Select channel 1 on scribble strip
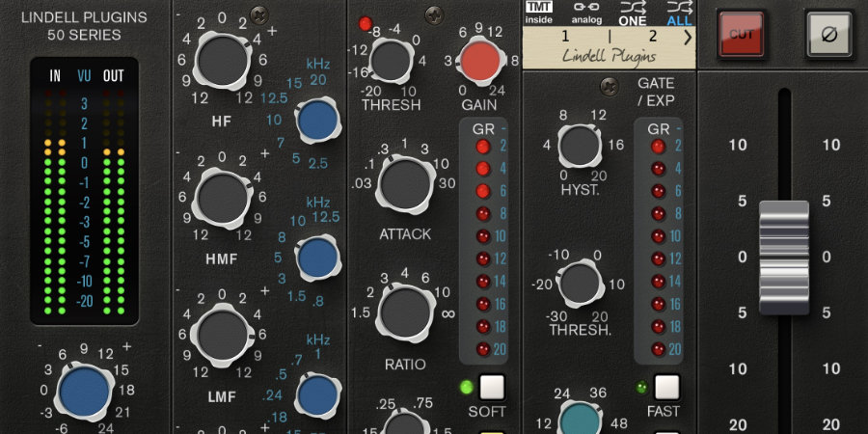Image resolution: width=868 pixels, height=434 pixels. 565,37
